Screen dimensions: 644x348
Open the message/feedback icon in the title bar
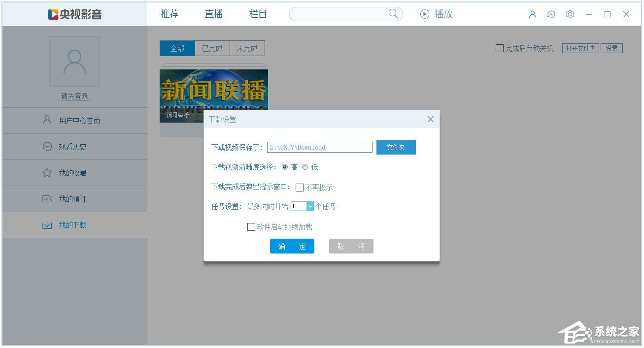point(551,14)
